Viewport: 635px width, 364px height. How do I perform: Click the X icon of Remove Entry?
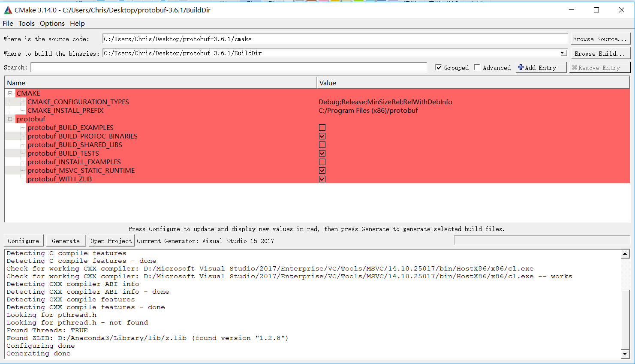click(575, 67)
